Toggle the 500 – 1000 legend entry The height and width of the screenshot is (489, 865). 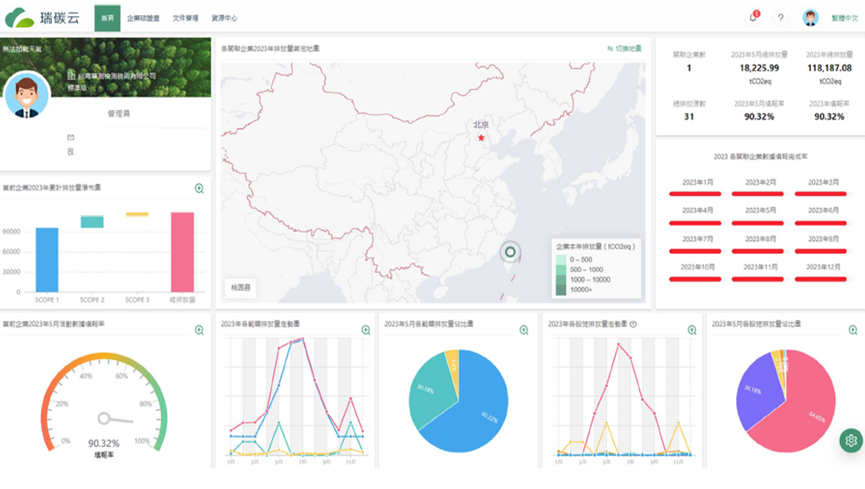579,269
